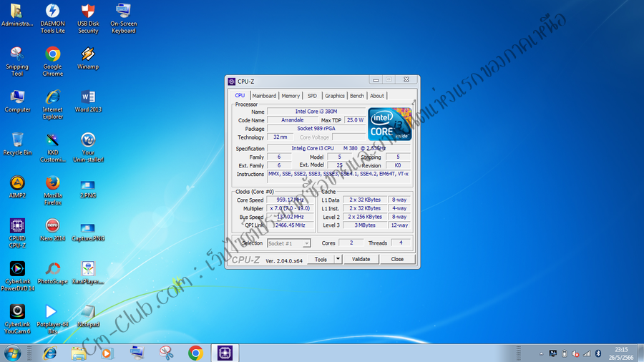This screenshot has height=362, width=644.
Task: Click the Socket 989 rPGA package value
Action: tap(316, 129)
